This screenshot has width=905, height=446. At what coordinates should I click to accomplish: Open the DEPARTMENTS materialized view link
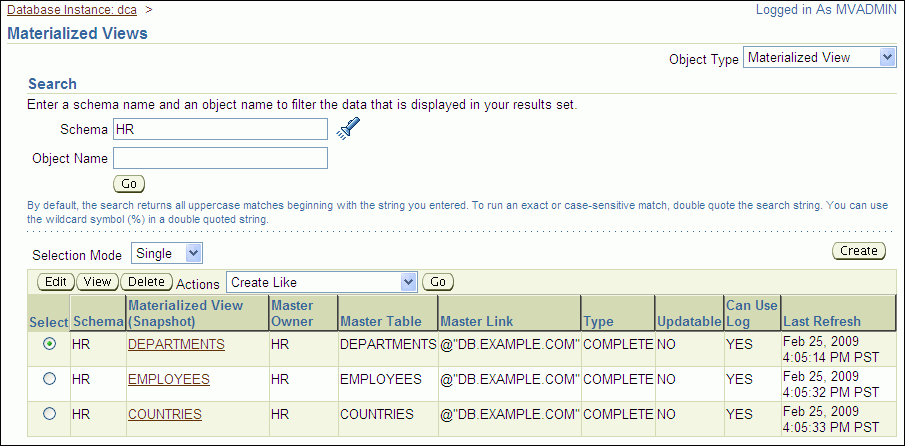click(x=176, y=344)
